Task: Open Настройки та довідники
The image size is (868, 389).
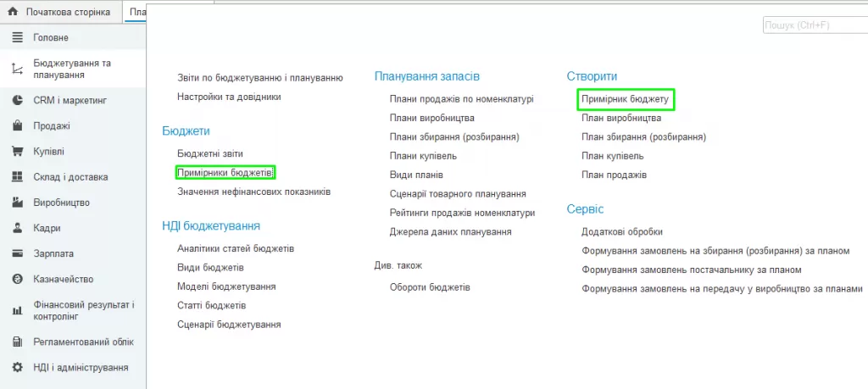Action: click(x=229, y=97)
